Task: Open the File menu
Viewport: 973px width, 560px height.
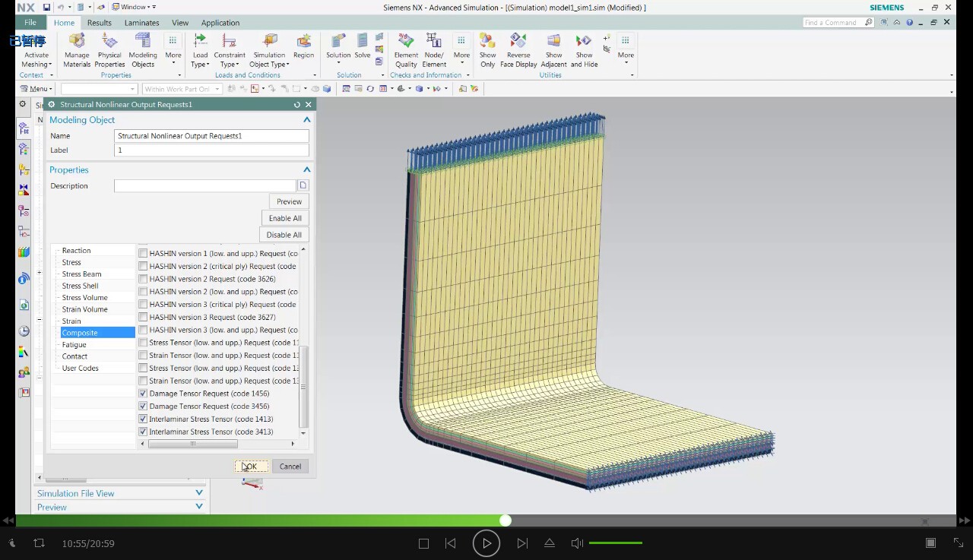Action: point(30,23)
